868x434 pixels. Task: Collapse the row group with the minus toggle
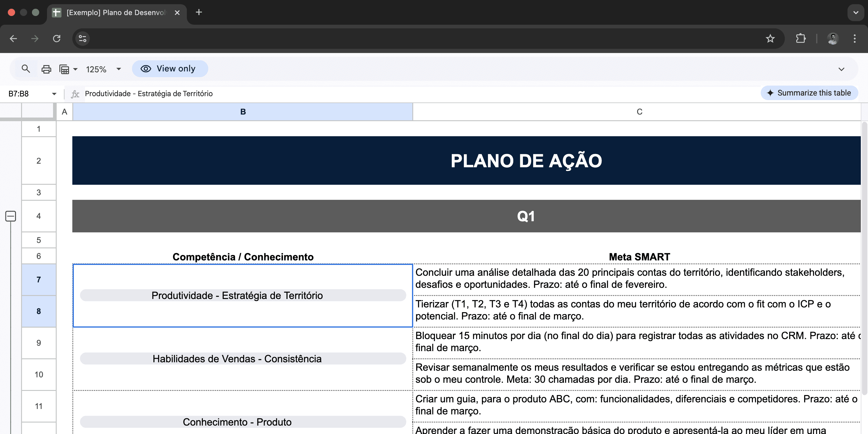[x=11, y=216]
